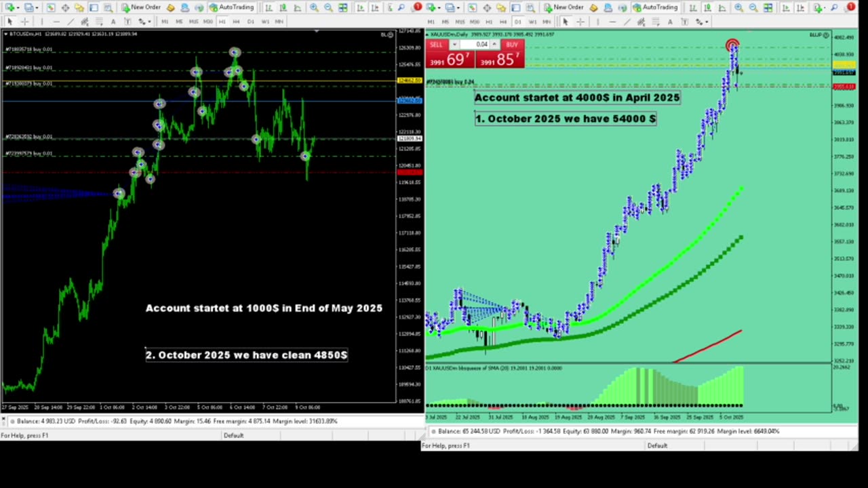Select H1 timeframe in right XAUUSD window
The width and height of the screenshot is (868, 488).
[x=489, y=22]
